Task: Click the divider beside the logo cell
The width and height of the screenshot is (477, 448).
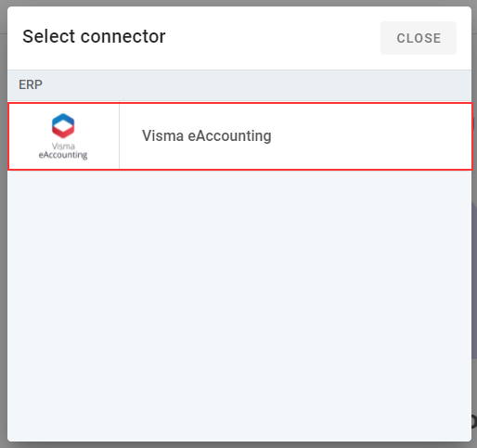Action: coord(119,136)
